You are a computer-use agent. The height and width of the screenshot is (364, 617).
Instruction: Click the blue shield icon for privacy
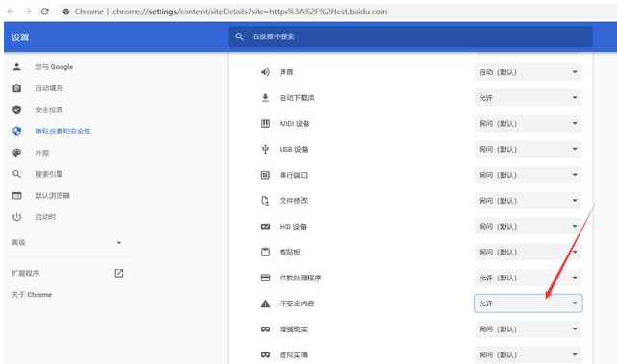17,131
